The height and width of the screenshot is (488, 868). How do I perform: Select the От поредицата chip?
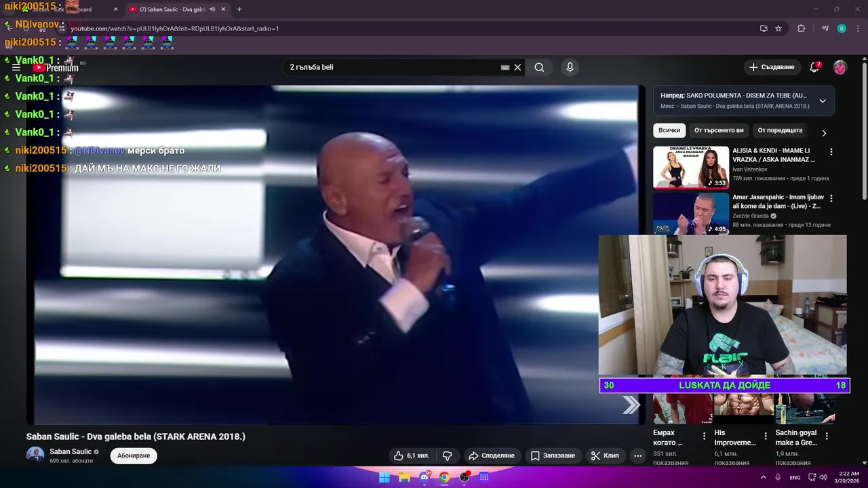point(780,130)
